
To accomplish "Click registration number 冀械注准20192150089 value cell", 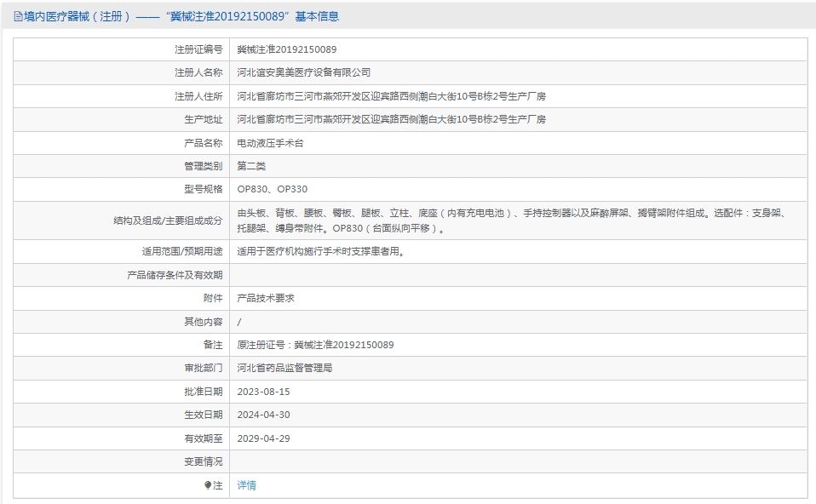I will 287,49.
